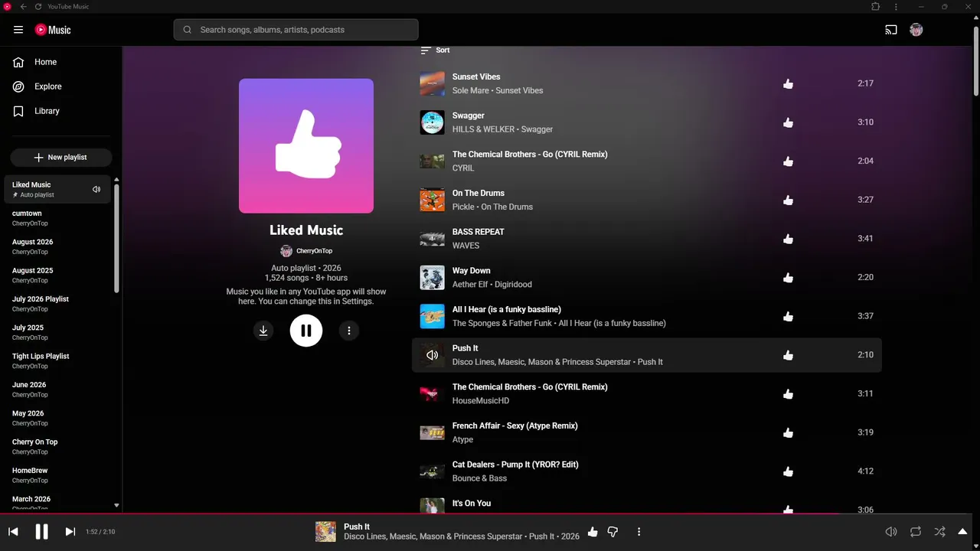
Task: Click the All I Hear album art
Action: pyautogui.click(x=432, y=316)
